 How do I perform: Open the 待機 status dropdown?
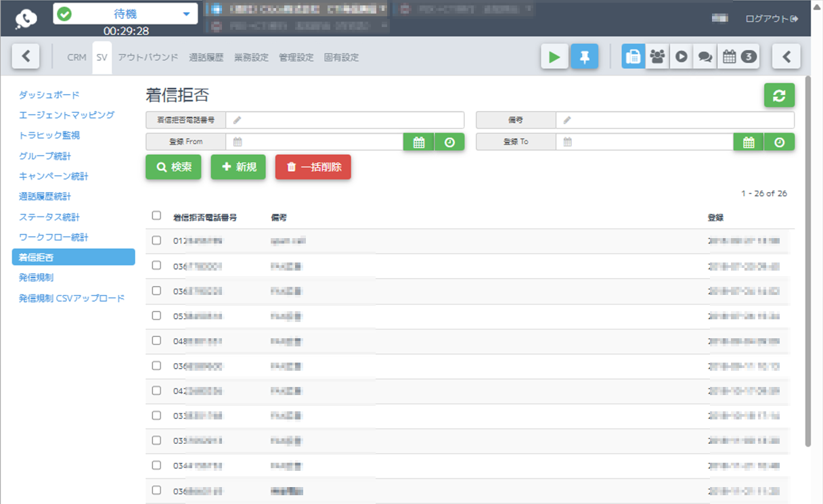coord(125,14)
